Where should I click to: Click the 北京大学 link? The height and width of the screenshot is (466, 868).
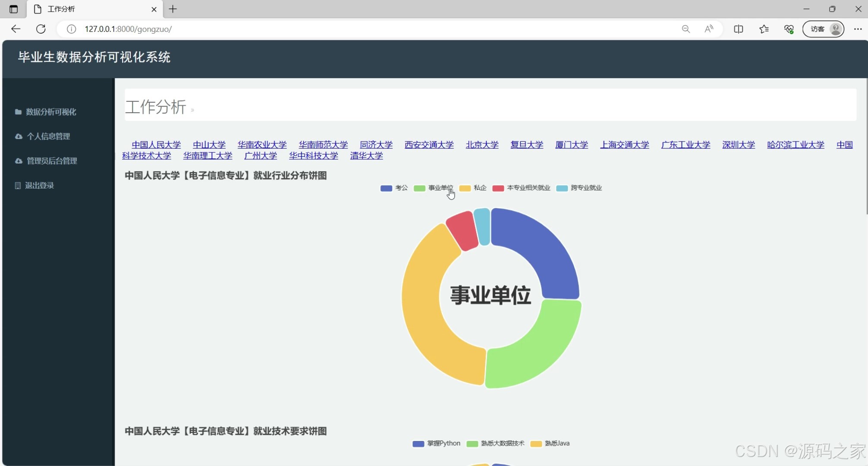(x=482, y=145)
